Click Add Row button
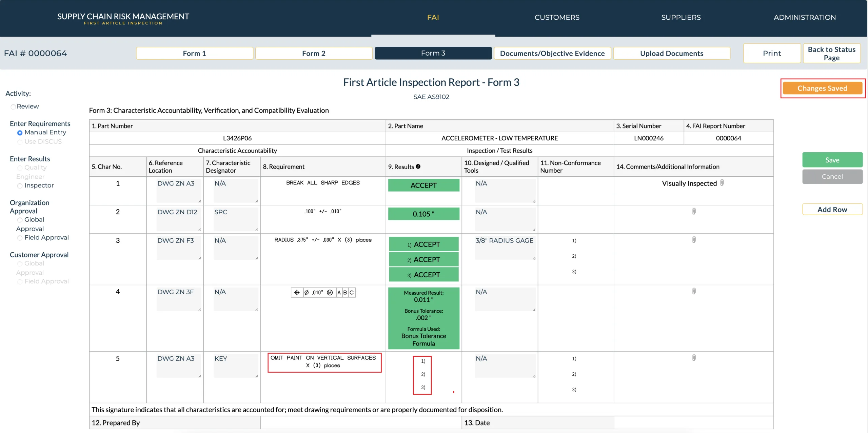Image resolution: width=868 pixels, height=433 pixels. (x=832, y=209)
